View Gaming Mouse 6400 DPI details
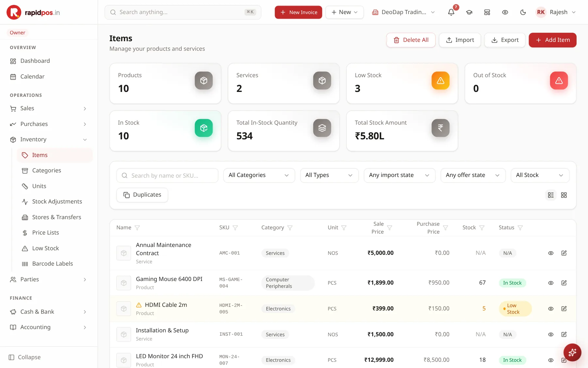 (551, 283)
